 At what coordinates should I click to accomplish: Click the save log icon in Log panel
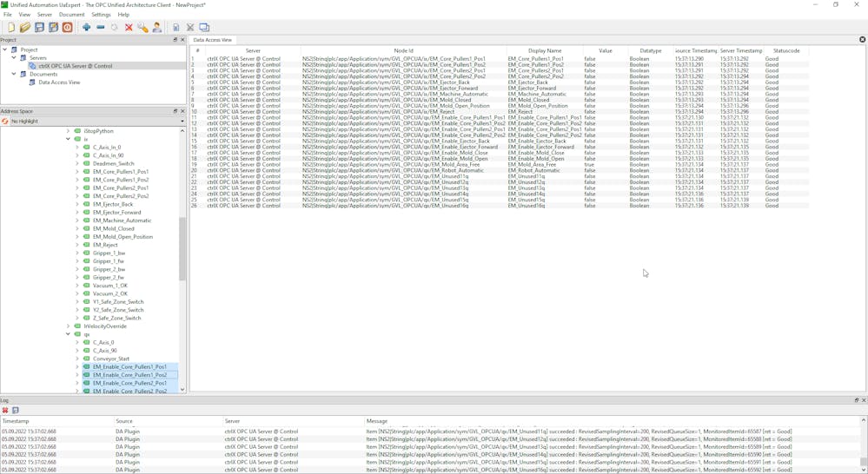tap(16, 411)
